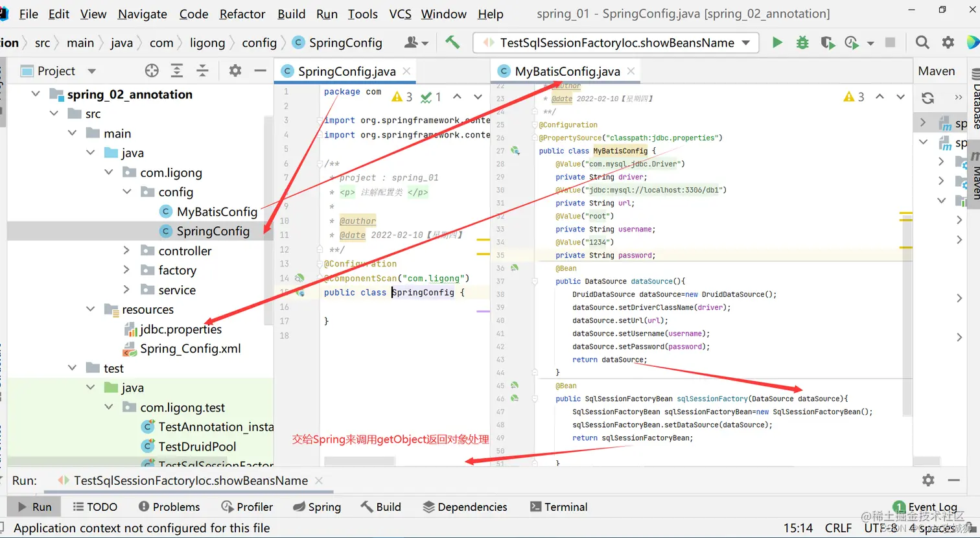Select Spring_Config.xml in project tree
The width and height of the screenshot is (980, 538).
191,348
